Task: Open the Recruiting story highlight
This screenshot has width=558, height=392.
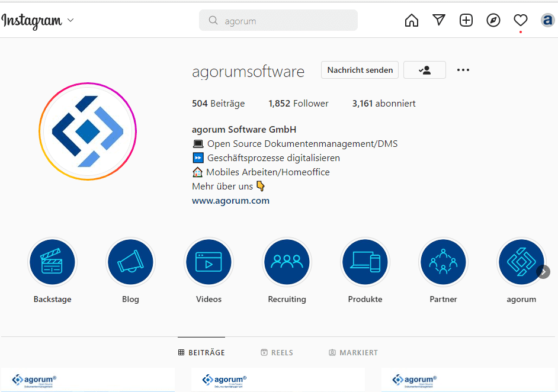Action: tap(287, 262)
